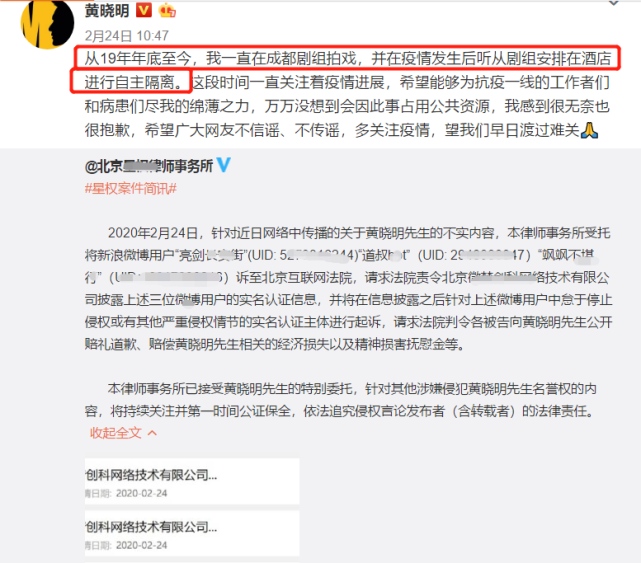This screenshot has width=641, height=563.
Task: Click the second attachment's 2020-02-24 date
Action: pos(141,545)
